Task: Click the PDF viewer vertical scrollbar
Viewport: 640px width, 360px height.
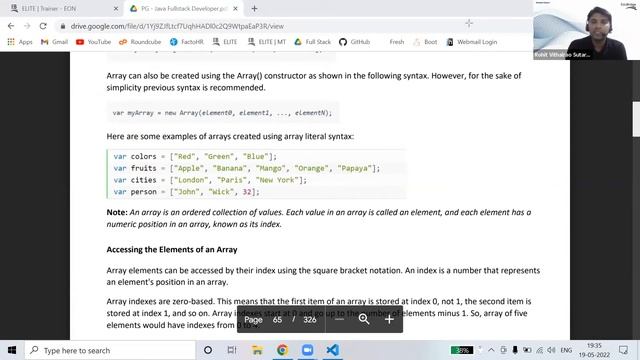Action: (636, 118)
